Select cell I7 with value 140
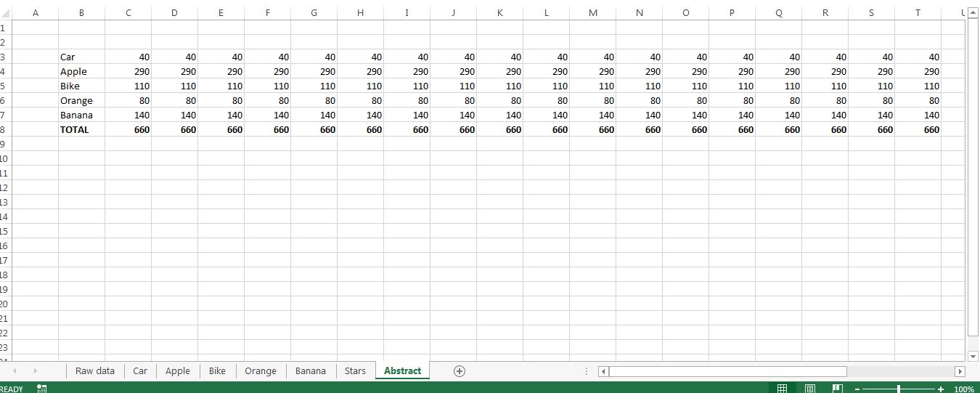This screenshot has height=393, width=980. (x=407, y=115)
